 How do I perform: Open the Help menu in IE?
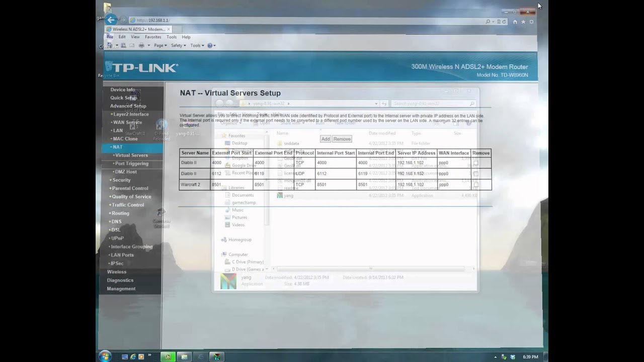186,37
